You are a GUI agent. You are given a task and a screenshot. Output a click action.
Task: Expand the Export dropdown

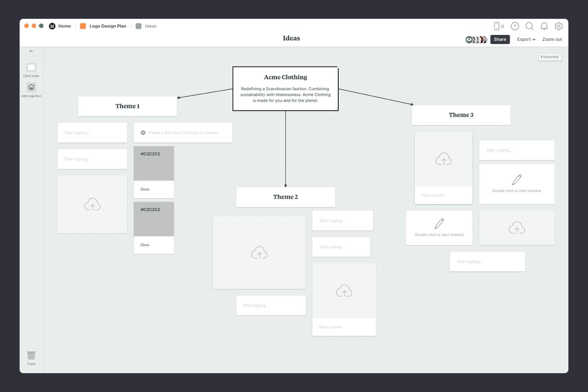point(526,39)
